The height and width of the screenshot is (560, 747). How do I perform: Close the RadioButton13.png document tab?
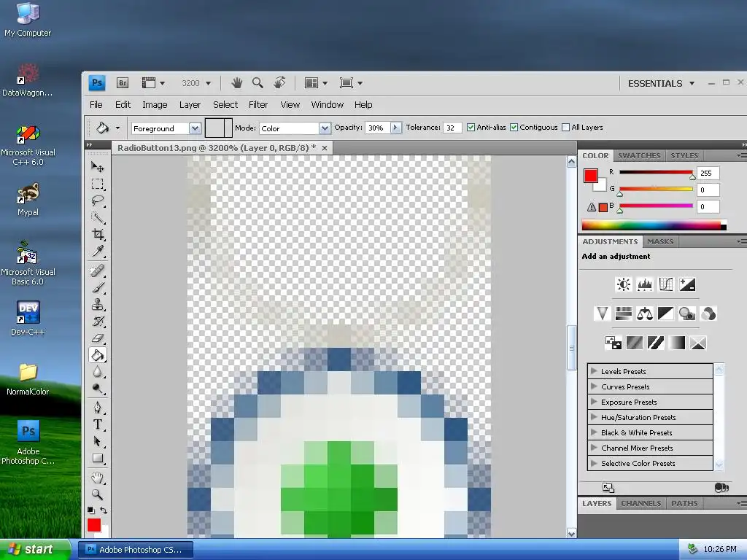325,148
